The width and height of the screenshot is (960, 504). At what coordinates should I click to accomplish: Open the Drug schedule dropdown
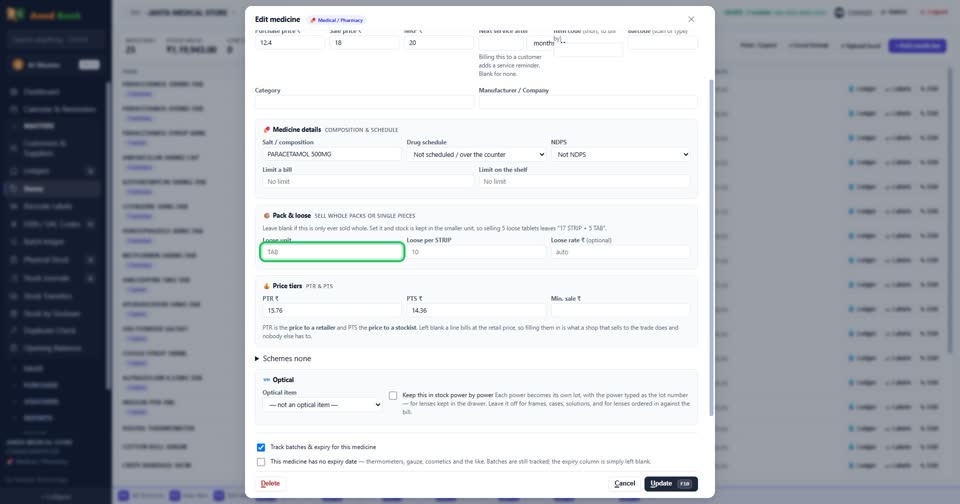476,154
